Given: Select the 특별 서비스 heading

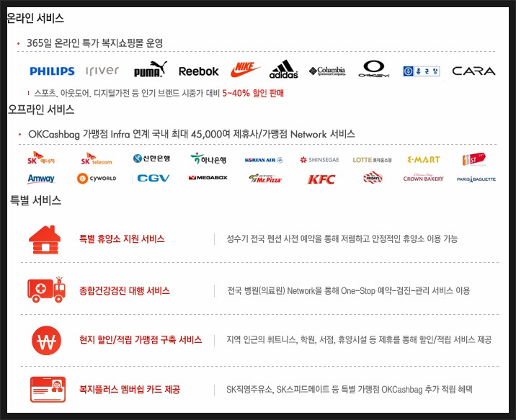Looking at the screenshot, I should (x=35, y=200).
